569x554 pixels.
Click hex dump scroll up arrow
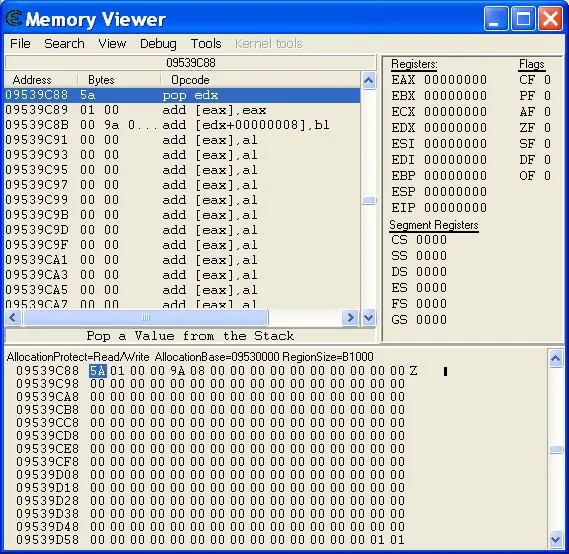(x=556, y=359)
